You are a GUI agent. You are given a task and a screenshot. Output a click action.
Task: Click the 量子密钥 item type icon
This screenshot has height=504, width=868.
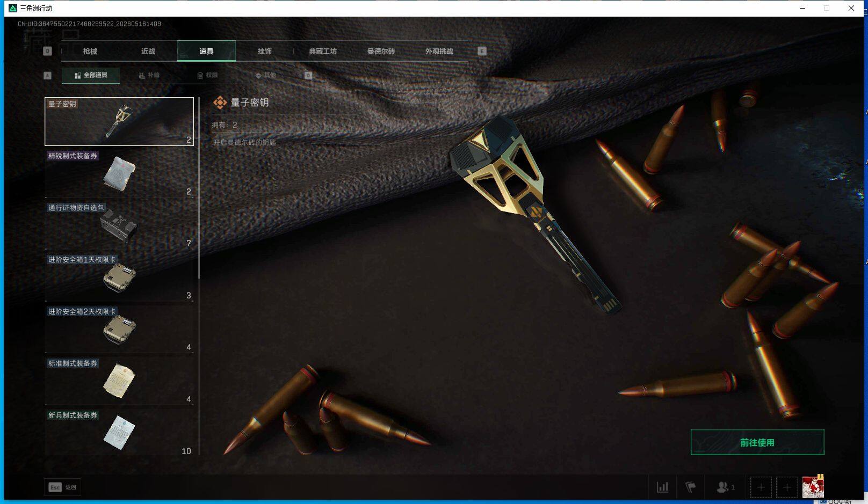pos(220,103)
